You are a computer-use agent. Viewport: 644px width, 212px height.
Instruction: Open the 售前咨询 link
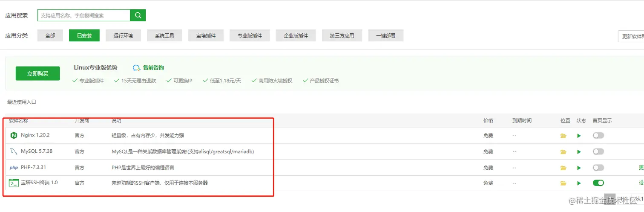153,68
